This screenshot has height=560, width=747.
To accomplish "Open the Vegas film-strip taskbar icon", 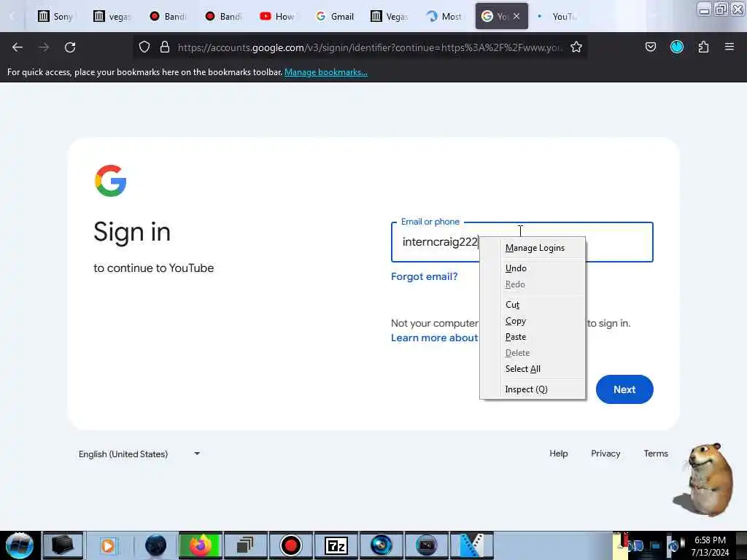I will [x=472, y=545].
